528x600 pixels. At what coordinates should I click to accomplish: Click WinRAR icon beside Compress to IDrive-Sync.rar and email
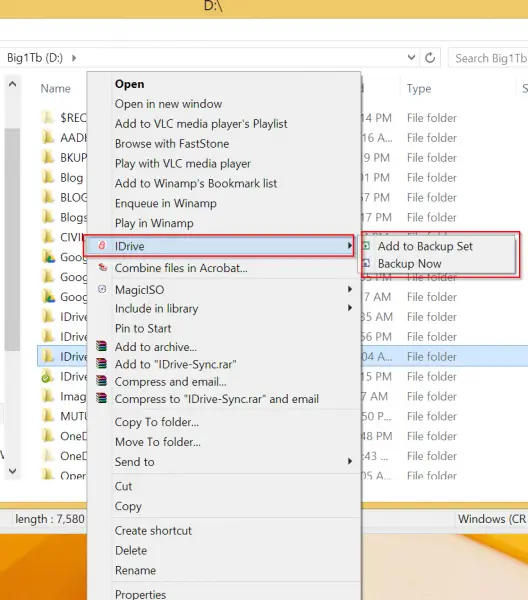(101, 398)
